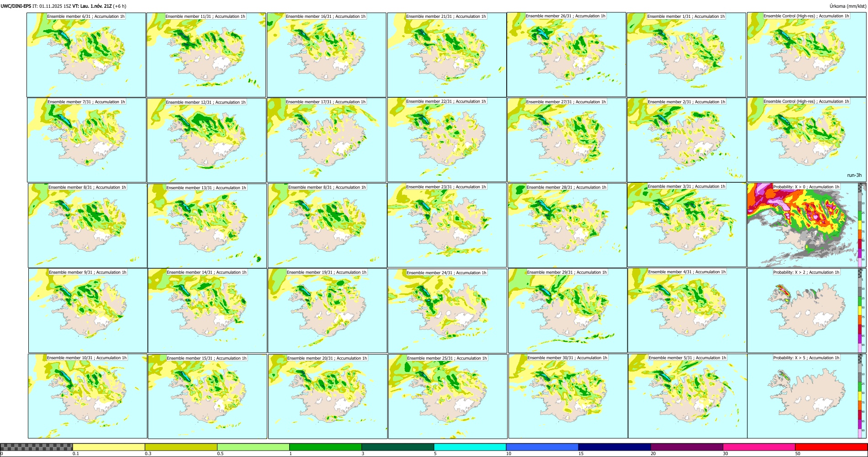View the Ensemble member 5/31 map panel
Viewport: 868px width, 457px height.
(x=688, y=396)
